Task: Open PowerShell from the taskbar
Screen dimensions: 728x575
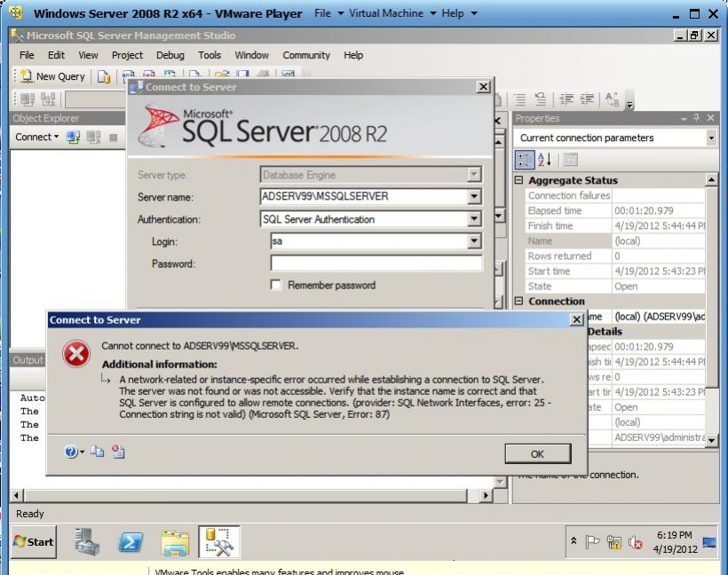Action: pyautogui.click(x=131, y=542)
